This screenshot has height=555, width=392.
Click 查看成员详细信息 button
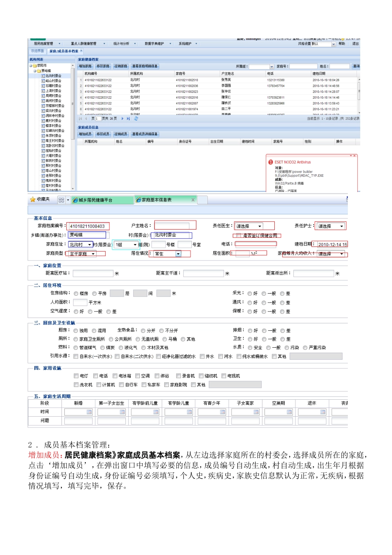point(145,134)
